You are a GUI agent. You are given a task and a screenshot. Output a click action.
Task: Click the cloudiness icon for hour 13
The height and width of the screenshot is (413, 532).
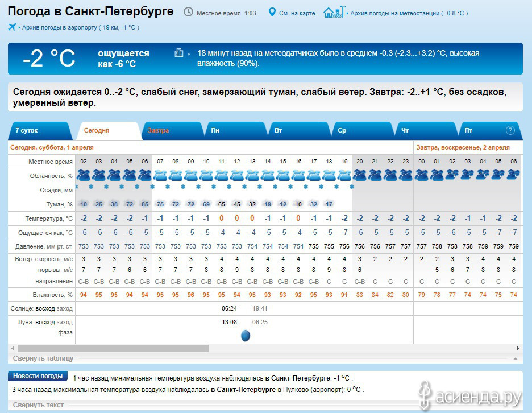[x=252, y=175]
